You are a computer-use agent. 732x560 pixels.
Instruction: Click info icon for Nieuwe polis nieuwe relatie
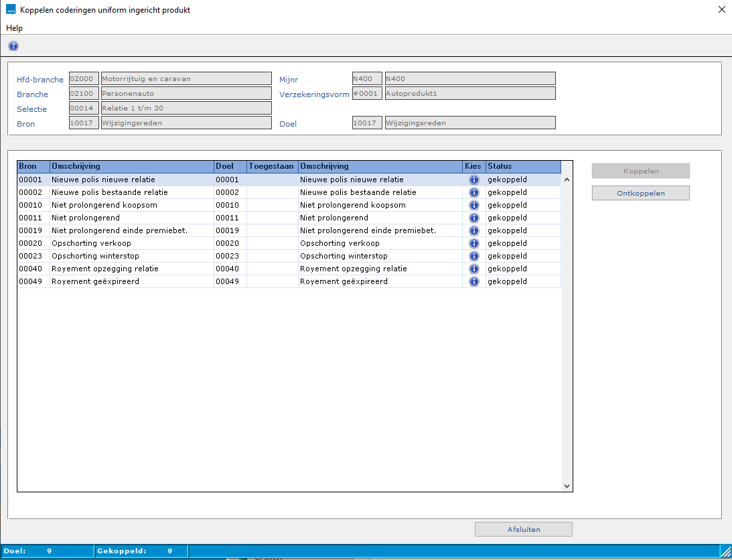[x=474, y=180]
